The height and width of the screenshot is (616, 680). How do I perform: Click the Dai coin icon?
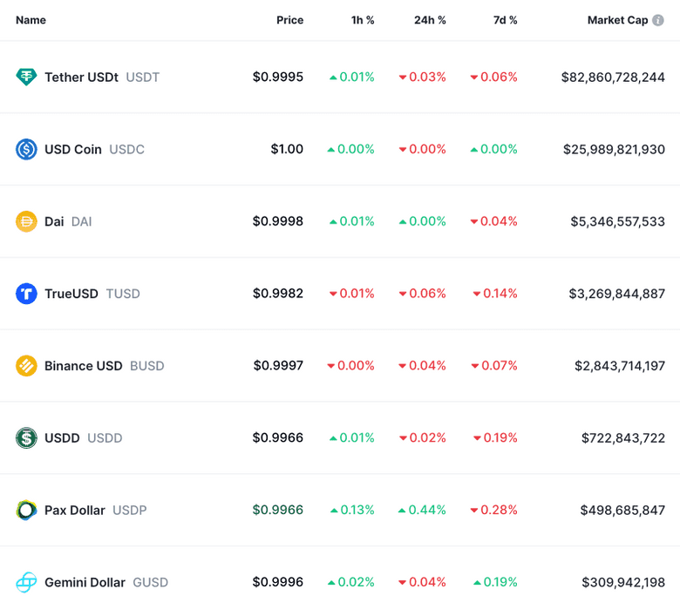(26, 221)
